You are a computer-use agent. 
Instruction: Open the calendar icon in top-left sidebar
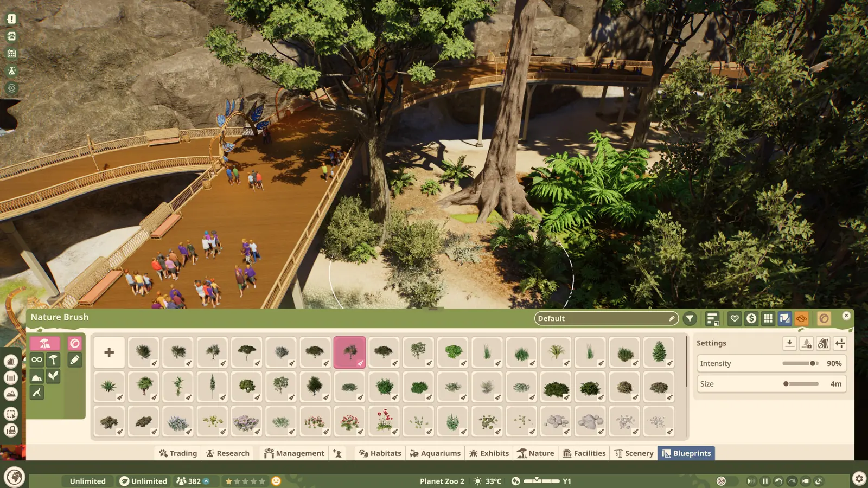(x=11, y=54)
